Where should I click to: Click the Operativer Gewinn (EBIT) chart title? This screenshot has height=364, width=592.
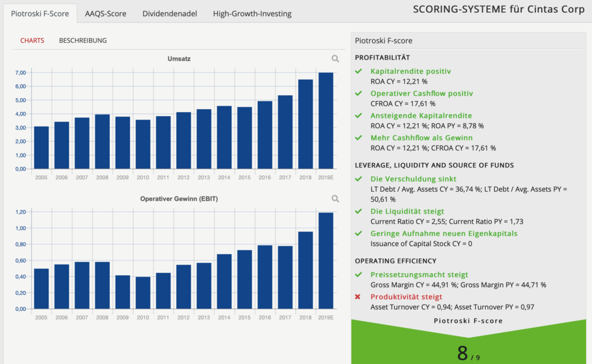179,199
